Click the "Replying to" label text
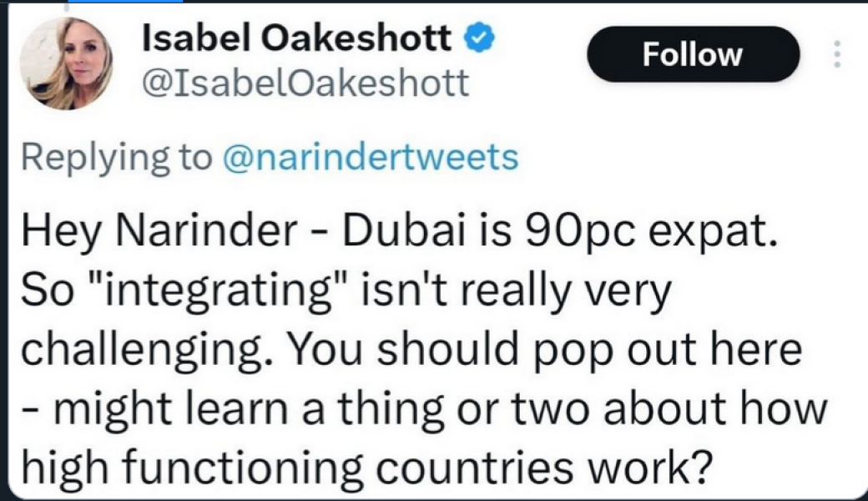The image size is (868, 501). tap(116, 157)
